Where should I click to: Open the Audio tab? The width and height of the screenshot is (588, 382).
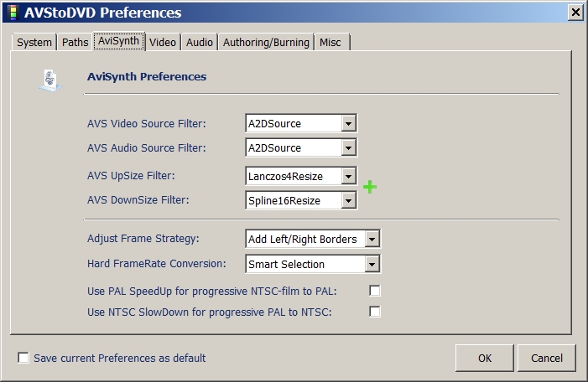[x=200, y=42]
